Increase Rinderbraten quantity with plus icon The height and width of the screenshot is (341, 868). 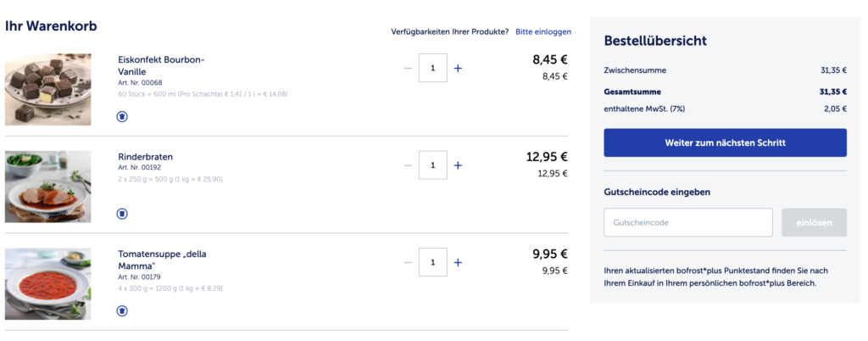(458, 165)
